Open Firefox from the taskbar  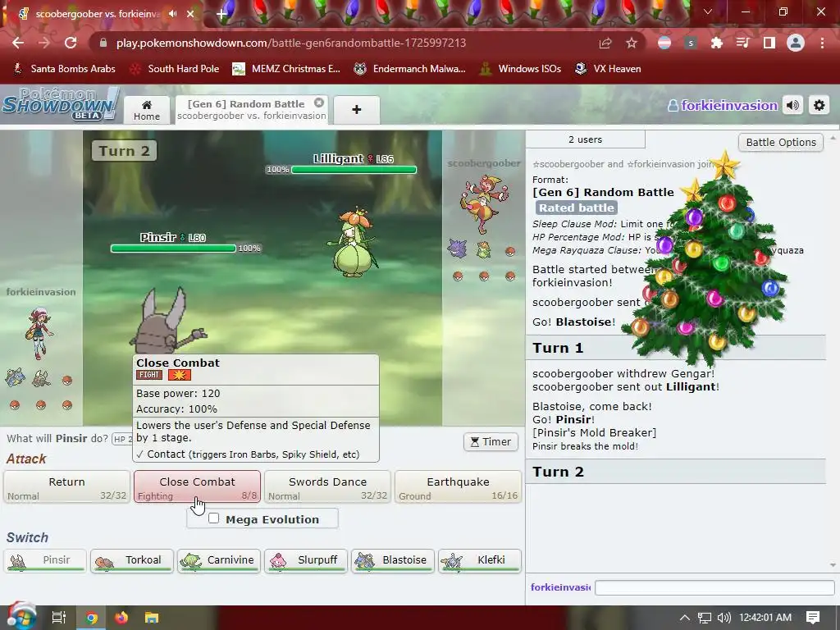coord(121,618)
